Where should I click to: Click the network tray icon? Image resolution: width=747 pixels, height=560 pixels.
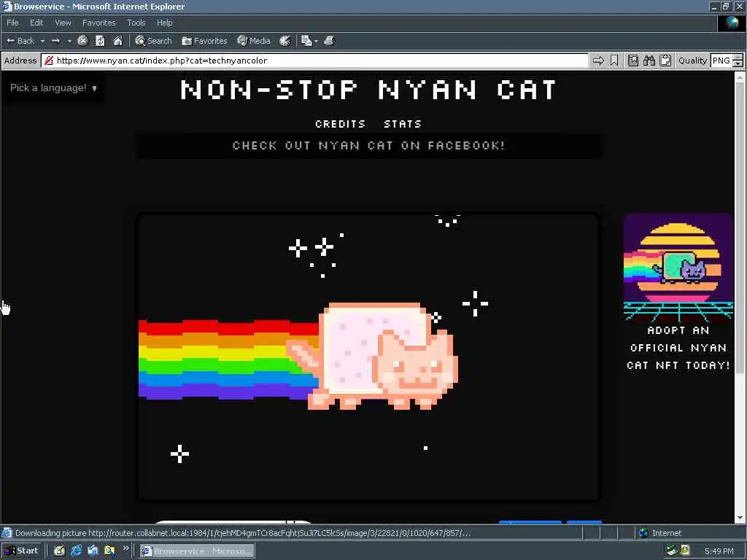pos(672,551)
